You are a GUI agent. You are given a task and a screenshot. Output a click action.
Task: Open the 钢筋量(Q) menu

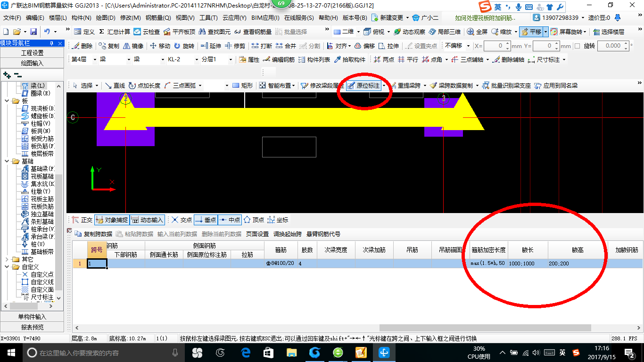tap(158, 18)
